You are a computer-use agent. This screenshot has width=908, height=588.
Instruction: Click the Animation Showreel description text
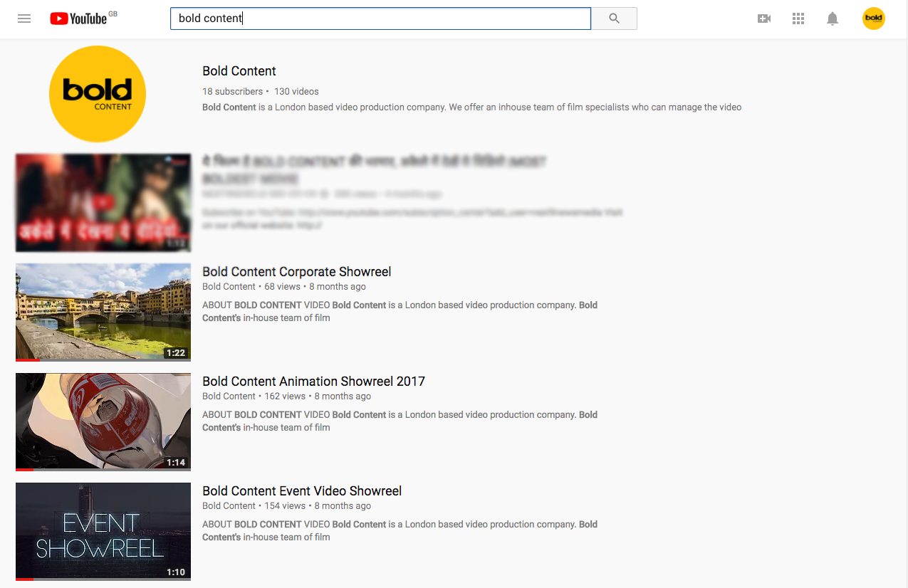(x=400, y=421)
